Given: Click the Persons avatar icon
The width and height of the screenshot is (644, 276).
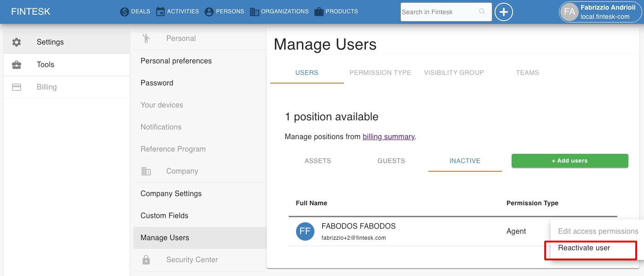Looking at the screenshot, I should [x=209, y=12].
